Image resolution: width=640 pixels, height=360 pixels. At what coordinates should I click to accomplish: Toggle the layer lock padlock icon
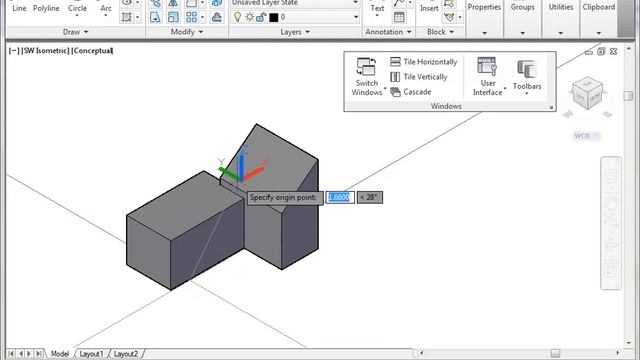[x=261, y=17]
